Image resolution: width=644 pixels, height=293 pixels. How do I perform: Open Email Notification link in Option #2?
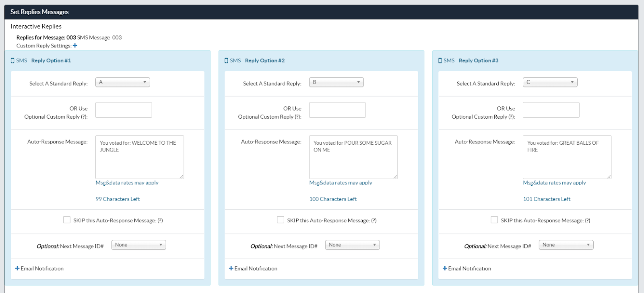256,268
